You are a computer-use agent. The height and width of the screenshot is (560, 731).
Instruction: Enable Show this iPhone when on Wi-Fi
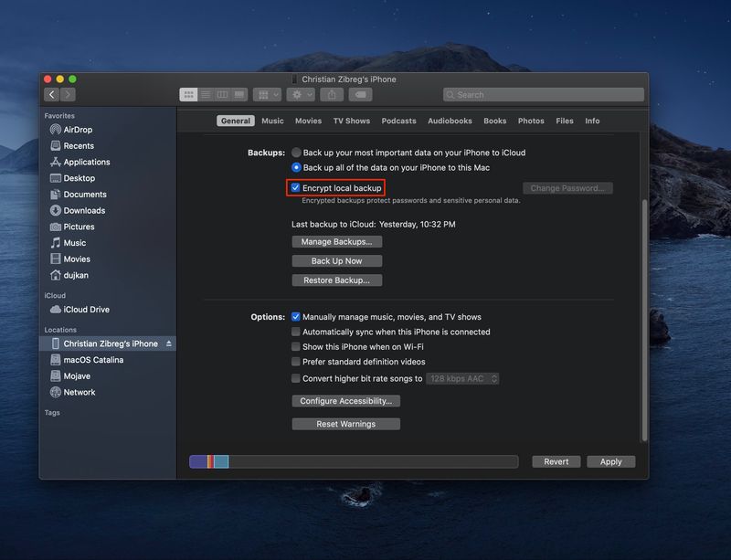(x=295, y=347)
